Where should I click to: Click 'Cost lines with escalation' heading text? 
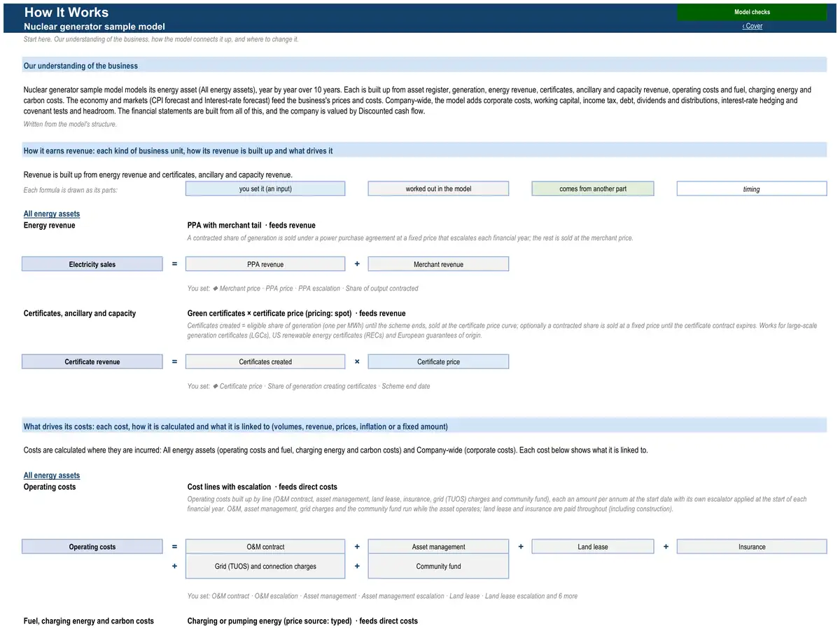(262, 487)
